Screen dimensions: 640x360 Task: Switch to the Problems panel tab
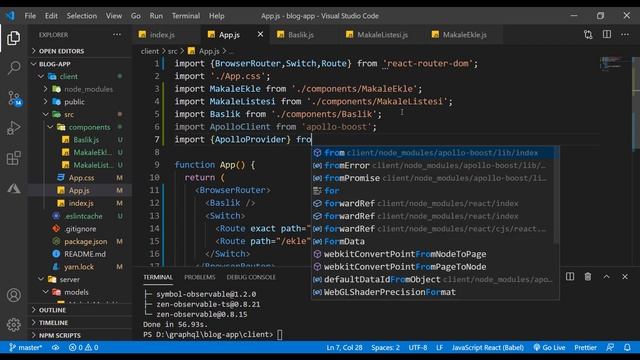(x=200, y=277)
